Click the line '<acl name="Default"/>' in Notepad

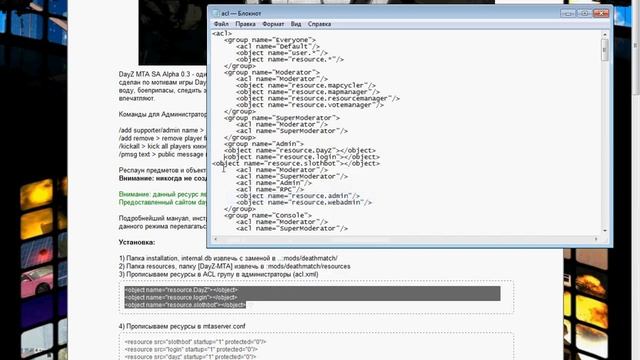click(x=278, y=47)
